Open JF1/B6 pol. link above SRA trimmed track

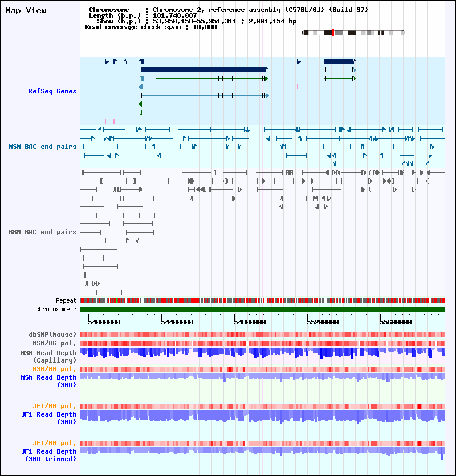pyautogui.click(x=55, y=443)
